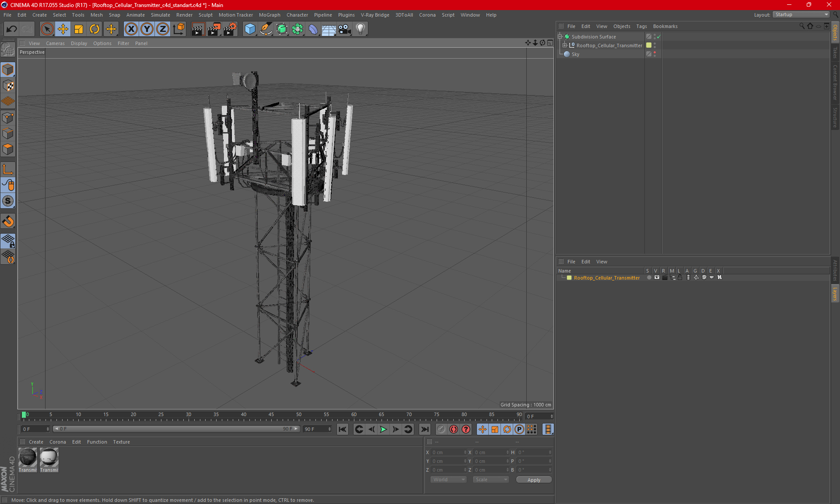Switch to Texture mode icon

[8, 86]
